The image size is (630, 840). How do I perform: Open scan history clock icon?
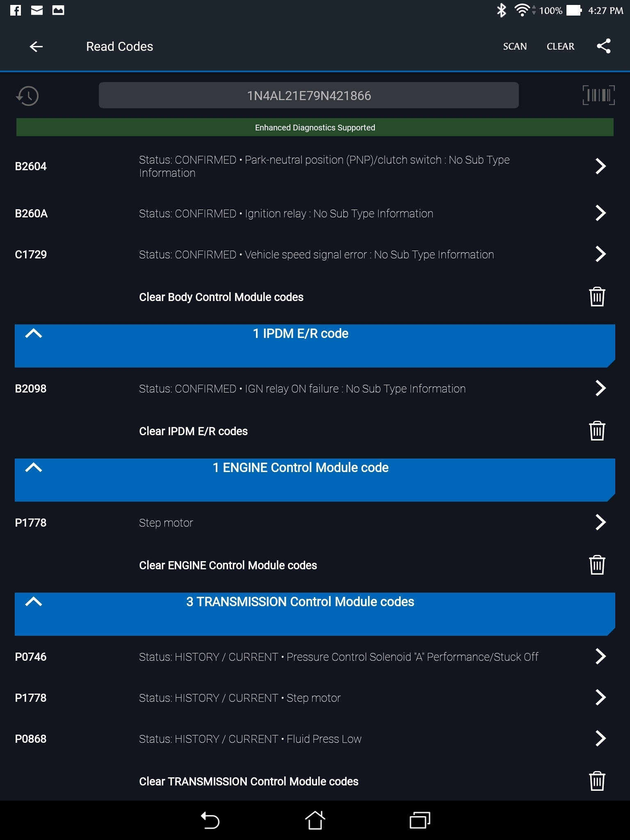click(x=27, y=96)
